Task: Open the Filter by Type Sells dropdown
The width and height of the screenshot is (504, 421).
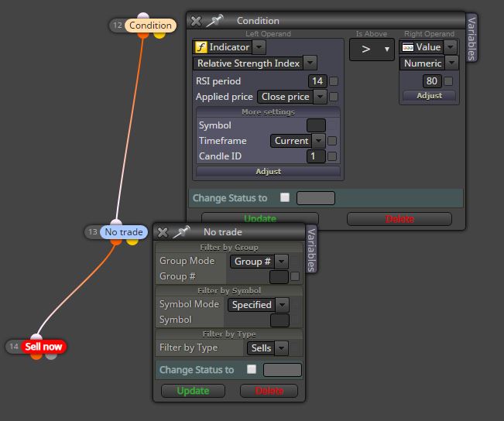Action: tap(282, 348)
